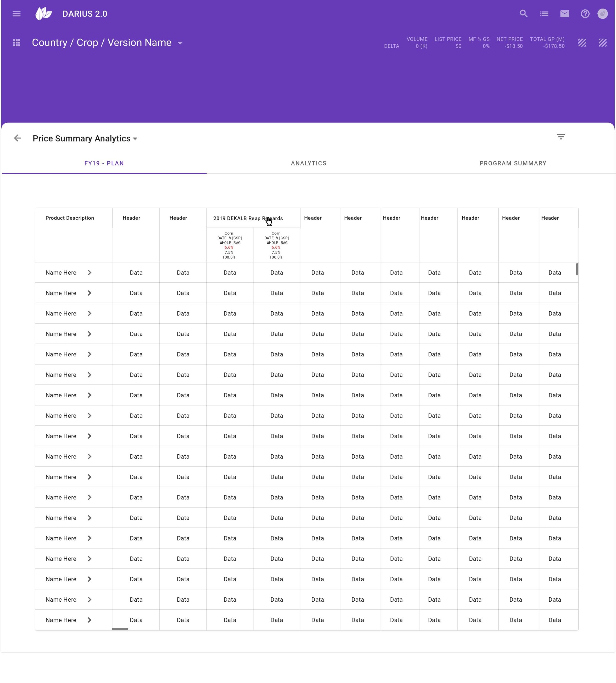The width and height of the screenshot is (616, 683).
Task: Click the back arrow beside Price Summary
Action: coord(18,138)
